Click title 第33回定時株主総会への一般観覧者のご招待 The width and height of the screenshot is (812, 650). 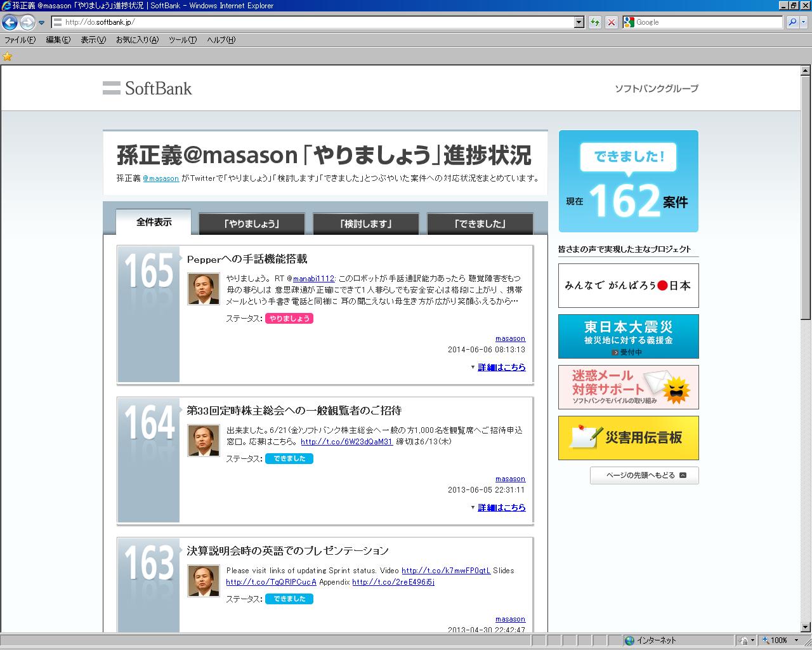294,411
